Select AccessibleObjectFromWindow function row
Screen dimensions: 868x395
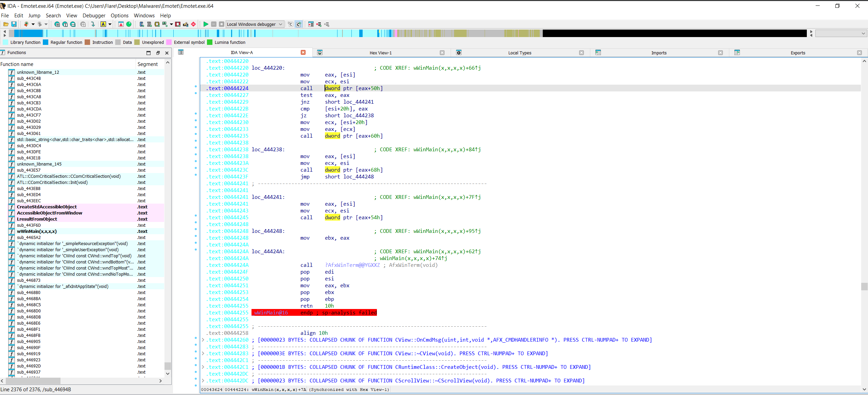point(82,213)
